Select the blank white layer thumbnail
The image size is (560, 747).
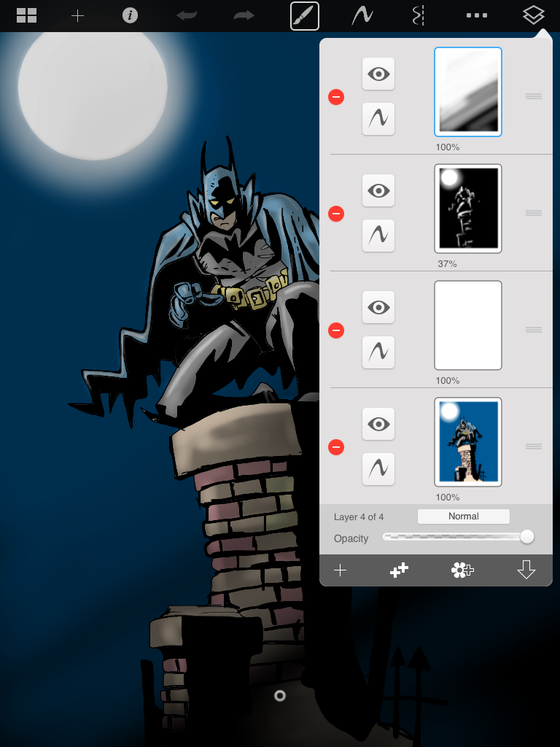(468, 325)
